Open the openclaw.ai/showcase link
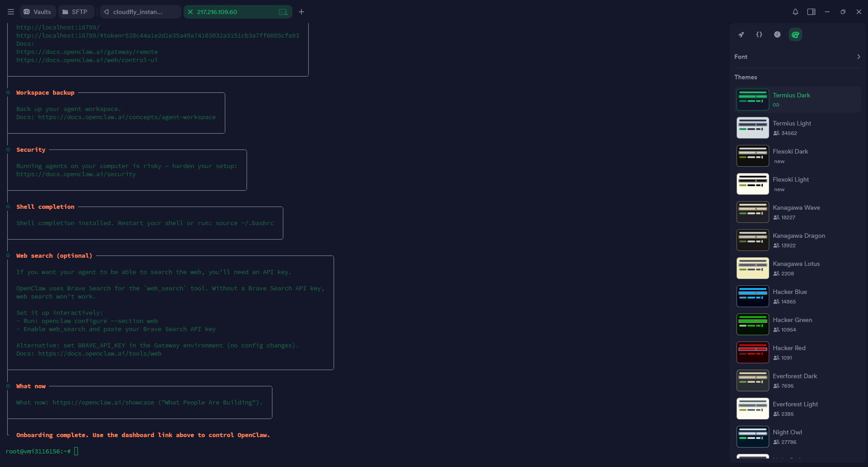The height and width of the screenshot is (467, 868). [103, 402]
